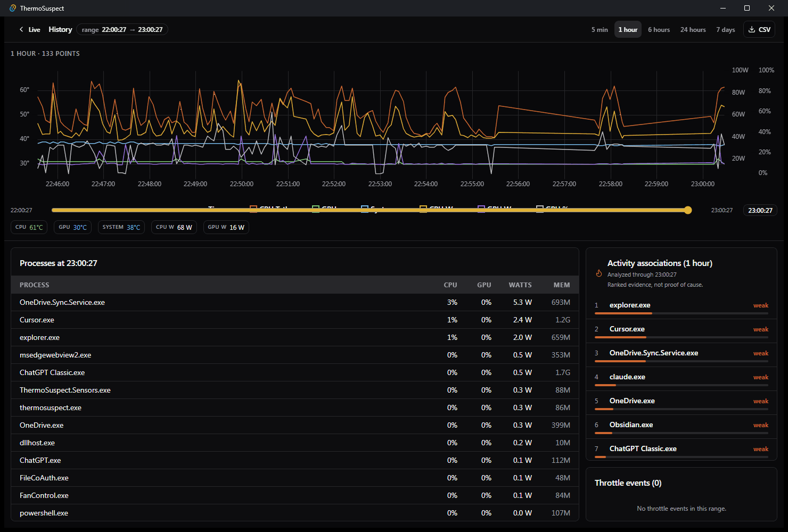Click the CPU W 68 W chip

[174, 227]
